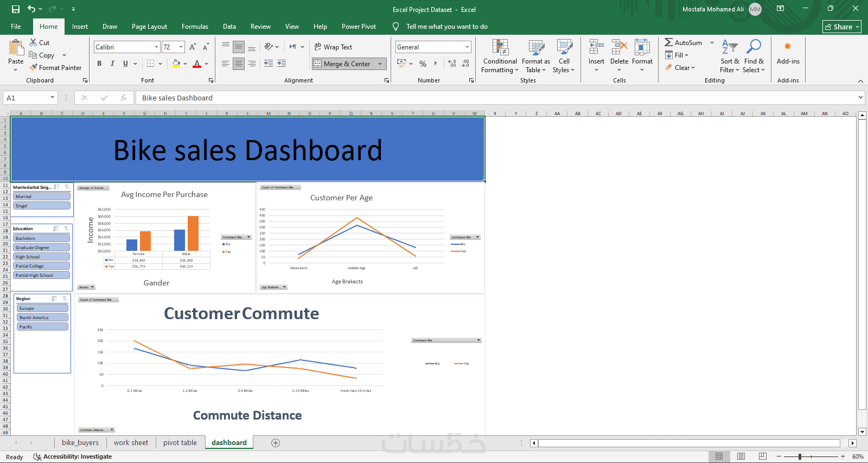This screenshot has width=868, height=463.
Task: Toggle bold formatting
Action: (x=99, y=64)
